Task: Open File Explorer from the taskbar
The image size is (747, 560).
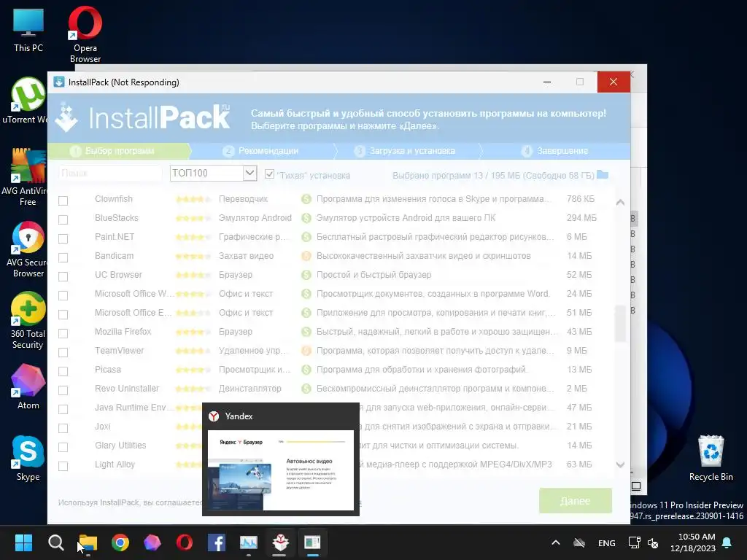Action: (88, 542)
